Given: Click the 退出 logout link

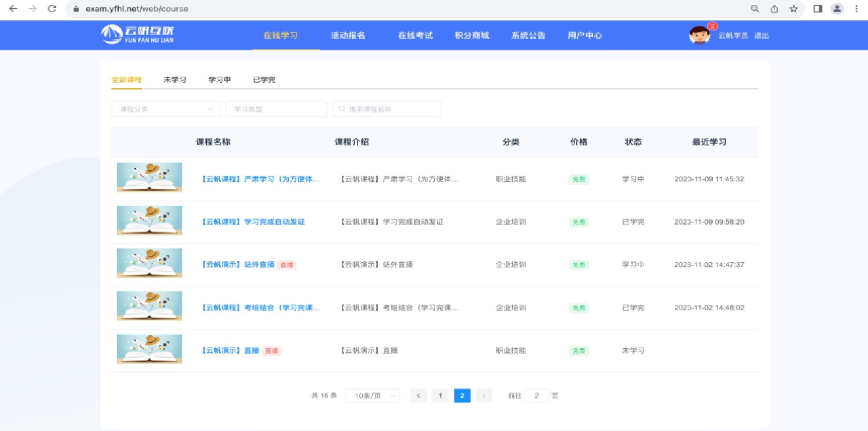Looking at the screenshot, I should click(761, 35).
